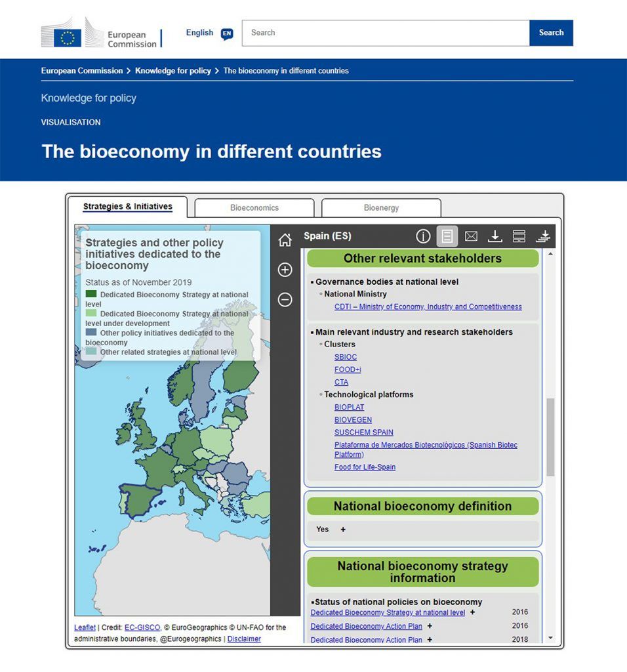Click the home icon beside the map
The height and width of the screenshot is (672, 627).
(285, 240)
